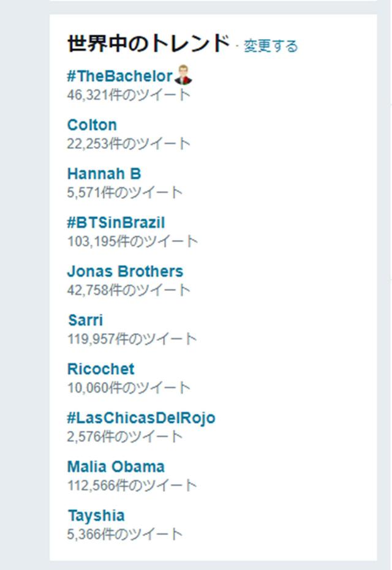Click the 46,321件のツイート count text
The height and width of the screenshot is (570, 392).
[x=129, y=96]
